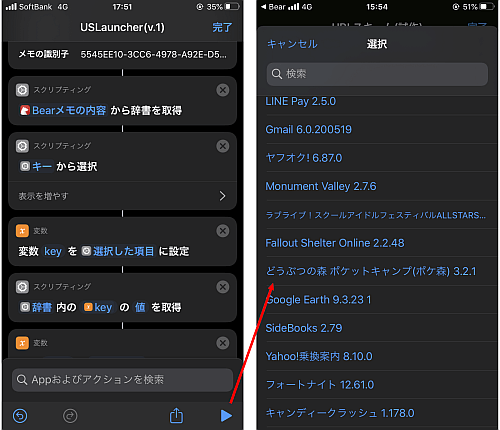Remove the 変数 key 設定 action

click(x=223, y=231)
